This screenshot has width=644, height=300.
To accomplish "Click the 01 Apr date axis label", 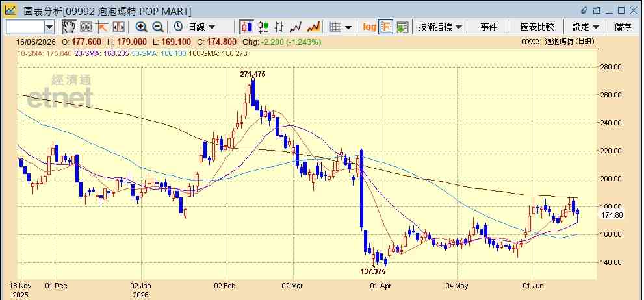I will 381,286.
